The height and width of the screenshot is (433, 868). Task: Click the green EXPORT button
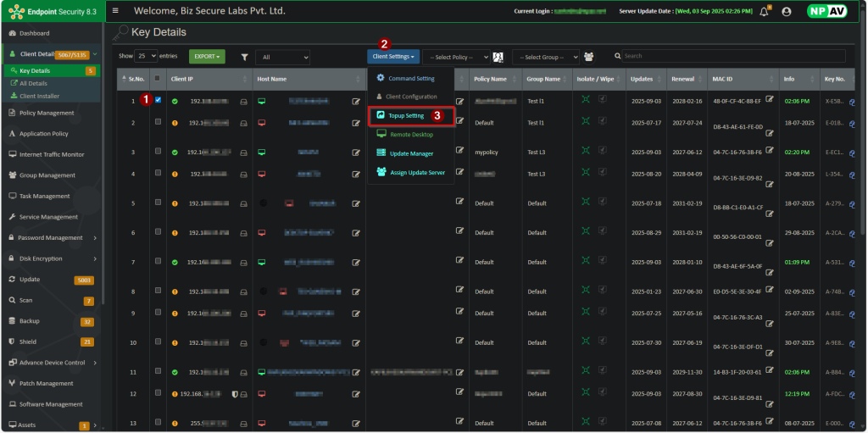(207, 57)
